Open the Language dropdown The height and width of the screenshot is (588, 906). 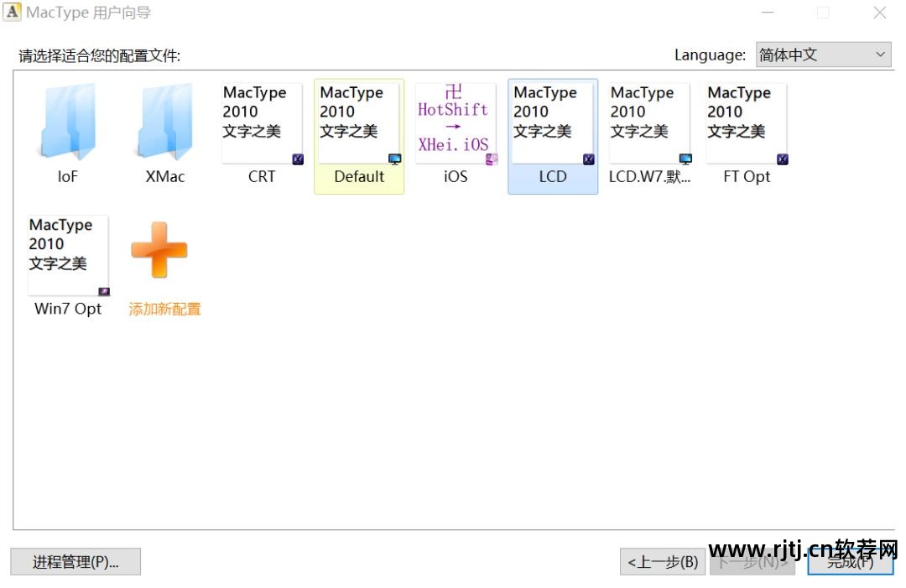tap(824, 55)
